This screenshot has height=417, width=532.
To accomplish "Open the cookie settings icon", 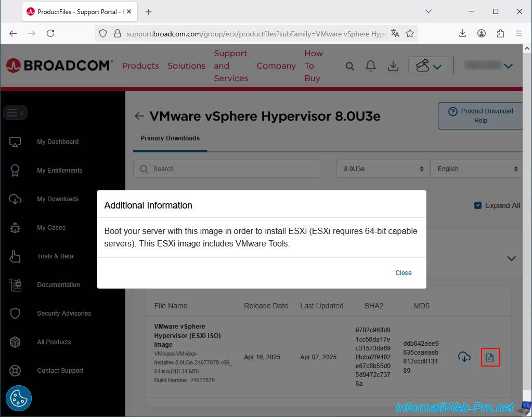I will (x=19, y=398).
